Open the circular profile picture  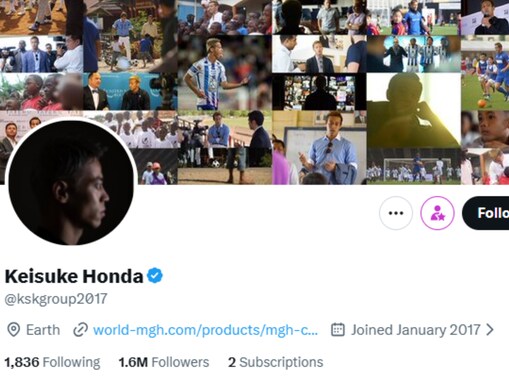coord(71,183)
